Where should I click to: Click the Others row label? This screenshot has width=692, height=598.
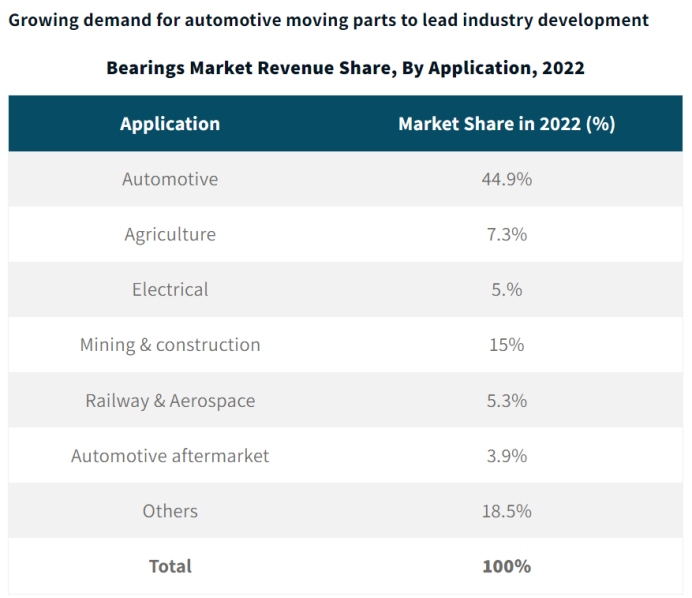170,511
